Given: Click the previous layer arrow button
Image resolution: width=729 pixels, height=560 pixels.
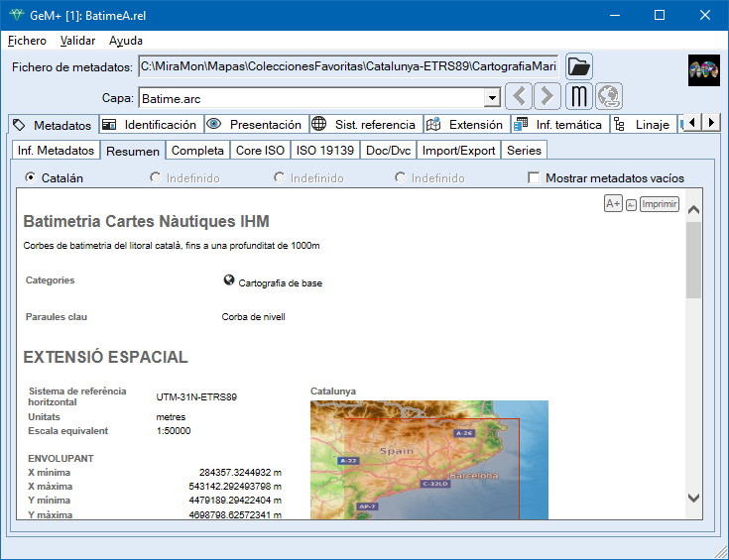Looking at the screenshot, I should click(519, 97).
